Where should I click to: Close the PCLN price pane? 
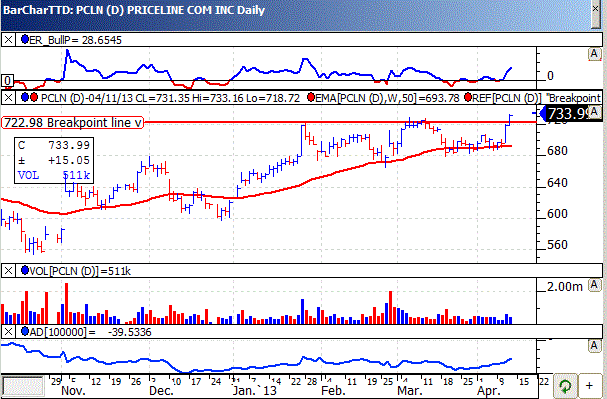8,98
